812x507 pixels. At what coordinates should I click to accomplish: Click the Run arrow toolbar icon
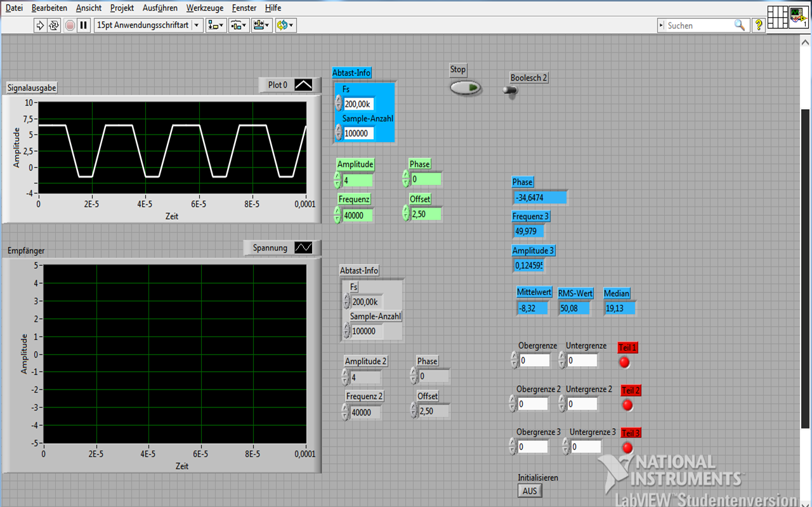[x=40, y=25]
